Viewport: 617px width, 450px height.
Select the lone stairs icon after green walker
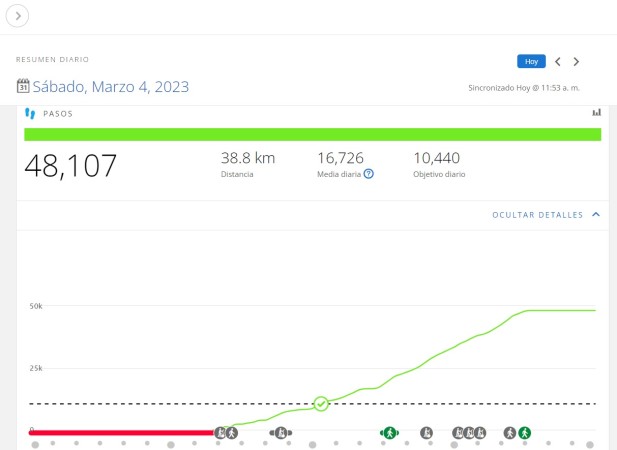(427, 433)
